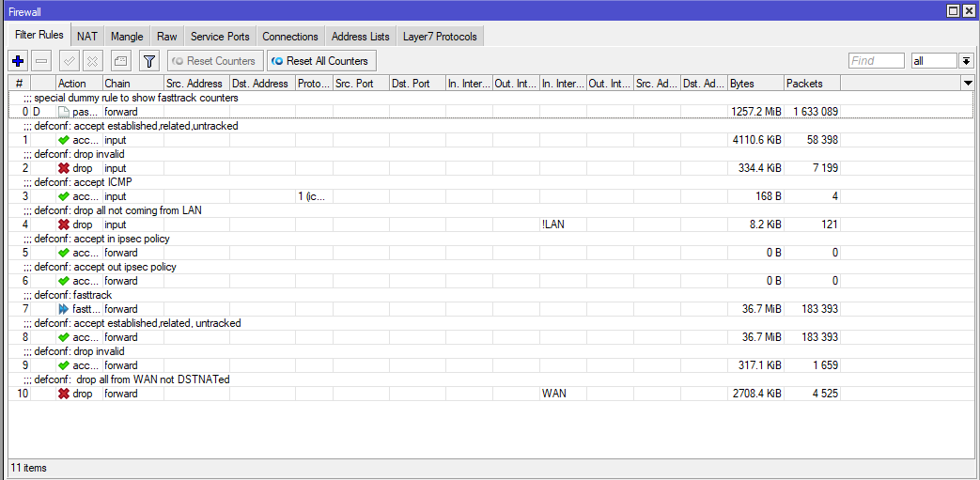Open the column selector dropdown arrow
980x480 pixels.
click(968, 83)
